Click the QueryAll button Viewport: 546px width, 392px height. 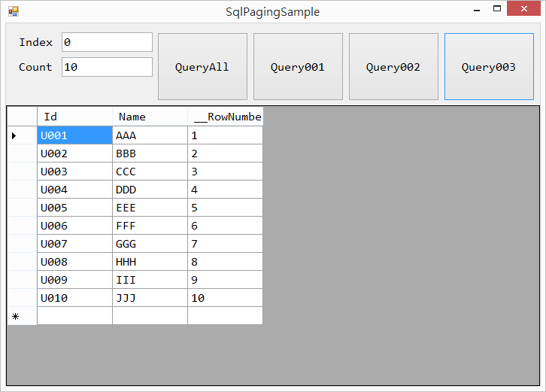(202, 67)
